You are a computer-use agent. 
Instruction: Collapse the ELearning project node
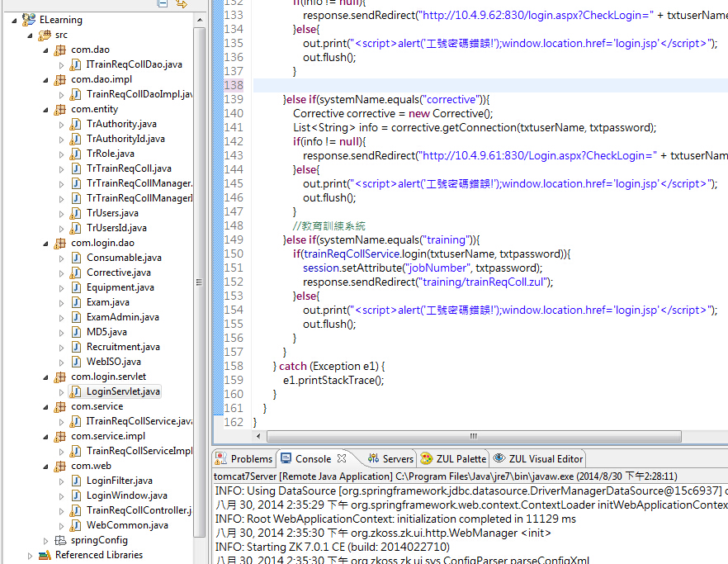point(14,21)
